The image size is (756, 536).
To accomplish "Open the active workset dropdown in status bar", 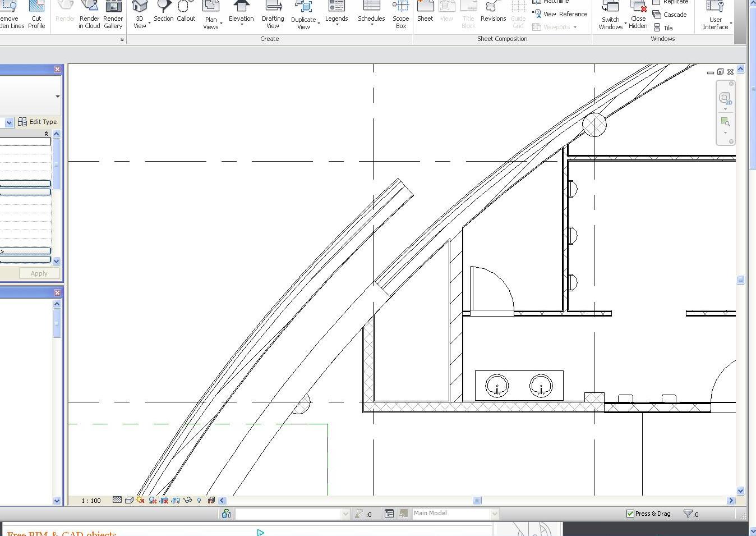I will pyautogui.click(x=345, y=514).
